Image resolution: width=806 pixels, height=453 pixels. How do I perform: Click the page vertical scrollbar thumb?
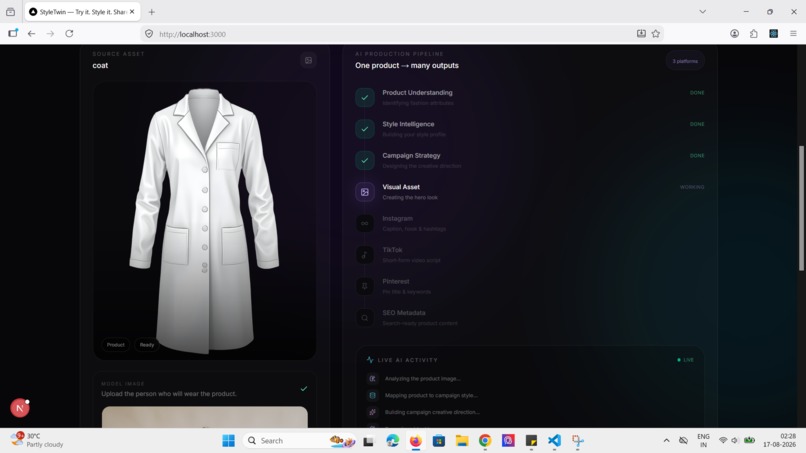tap(801, 208)
